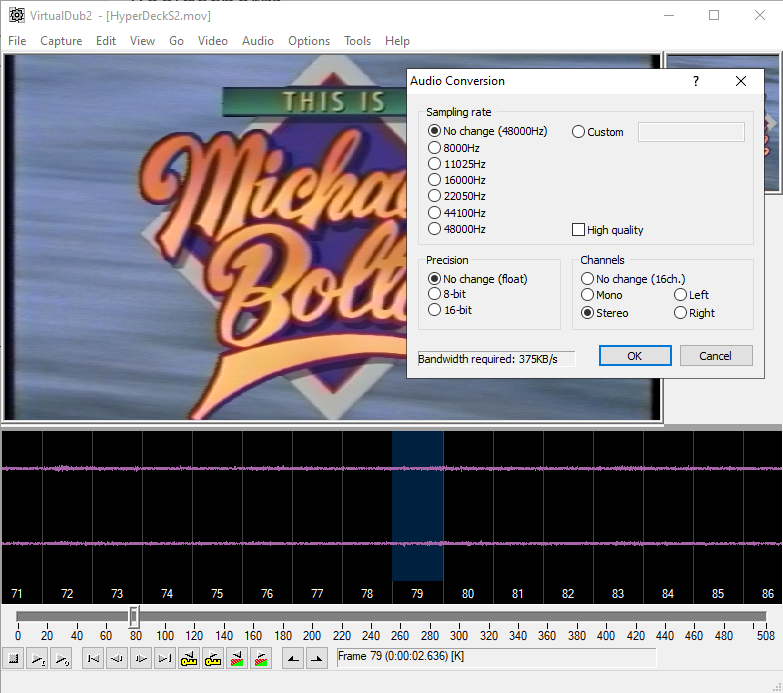Viewport: 783px width, 693px height.
Task: Select Stereo channels
Action: (605, 313)
